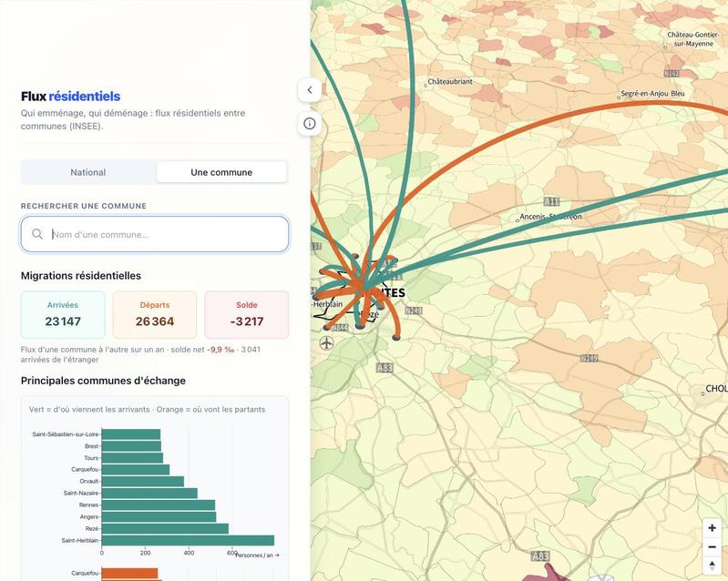728x581 pixels.
Task: Click the Migrations résidentielles heading
Action: 81,276
